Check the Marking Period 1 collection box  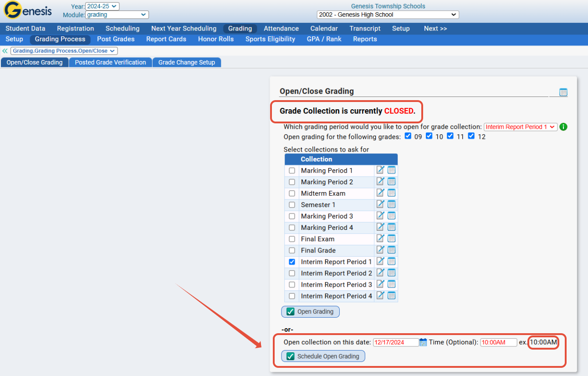click(x=292, y=171)
